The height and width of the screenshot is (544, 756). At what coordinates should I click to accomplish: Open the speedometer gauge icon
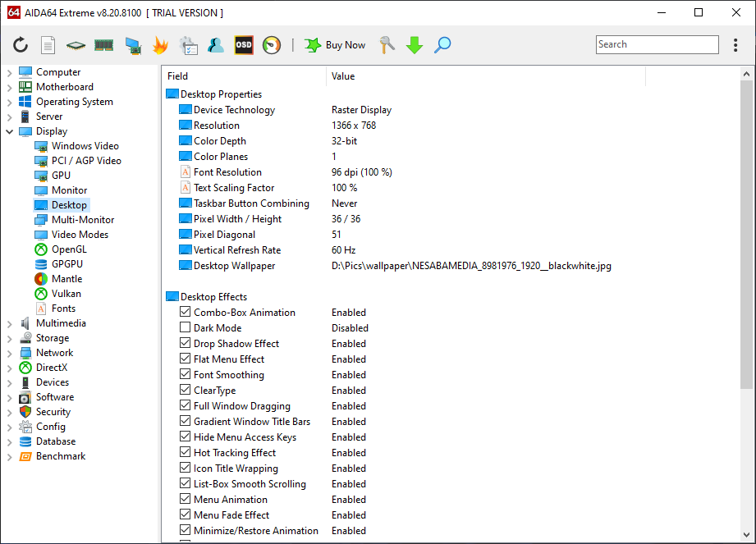[272, 45]
